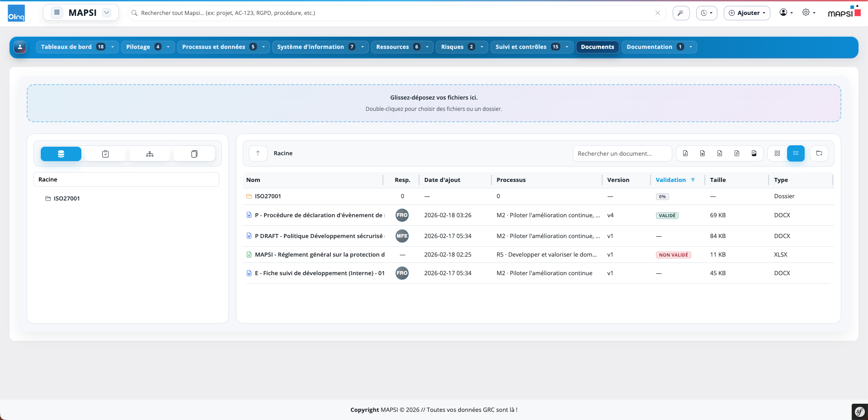Click the VALIDÉ status badge
The height and width of the screenshot is (420, 868).
click(667, 216)
